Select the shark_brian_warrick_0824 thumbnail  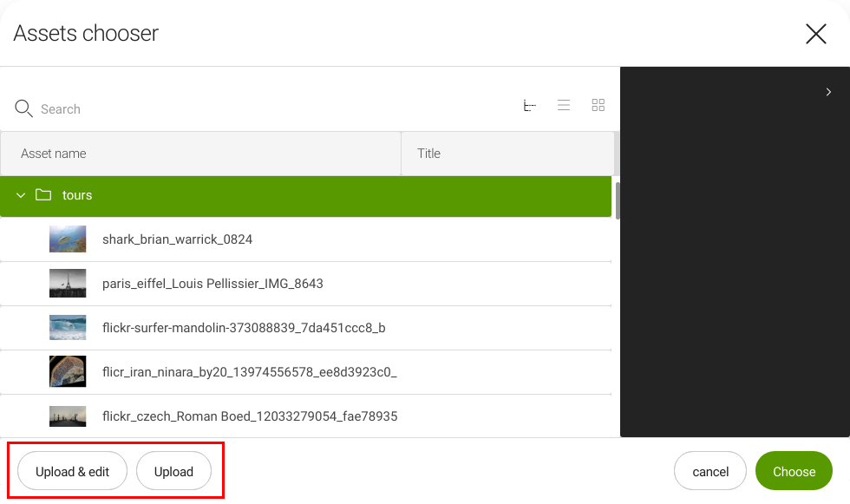[x=68, y=239]
